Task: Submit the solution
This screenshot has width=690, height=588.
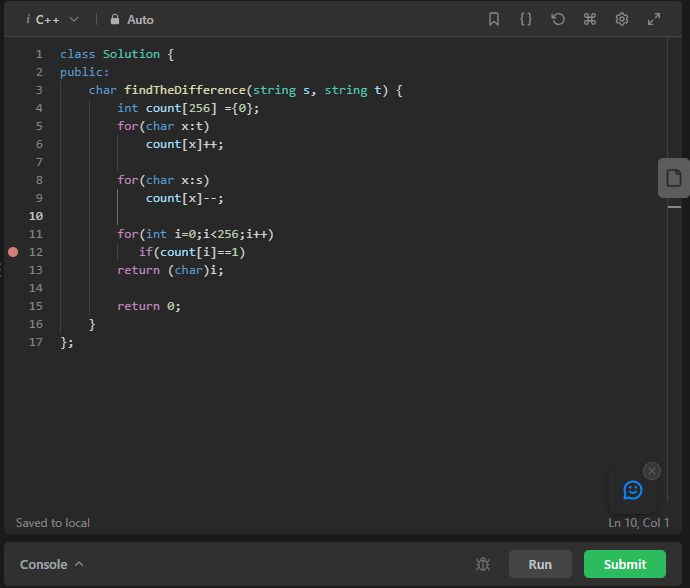Action: click(625, 564)
